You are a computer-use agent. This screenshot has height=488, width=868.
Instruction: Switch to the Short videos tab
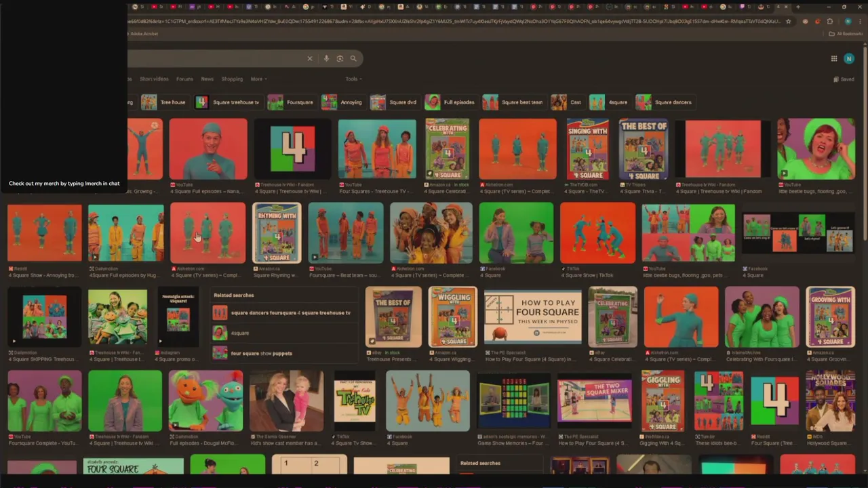tap(154, 79)
